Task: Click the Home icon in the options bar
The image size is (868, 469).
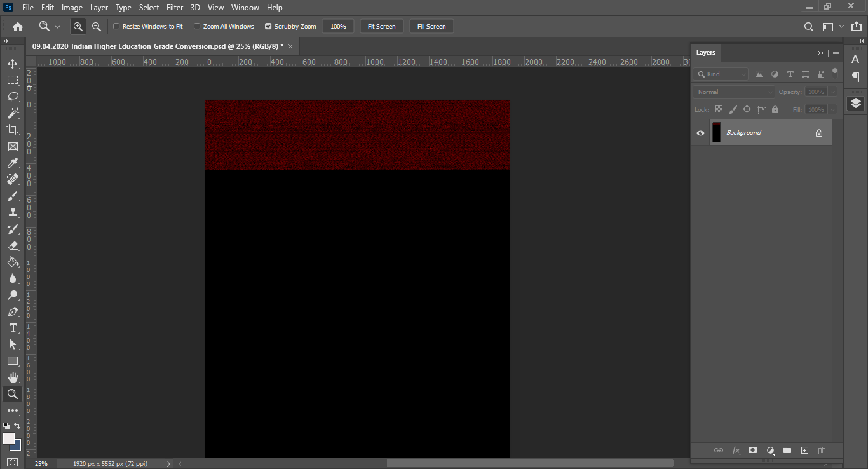Action: click(x=17, y=26)
